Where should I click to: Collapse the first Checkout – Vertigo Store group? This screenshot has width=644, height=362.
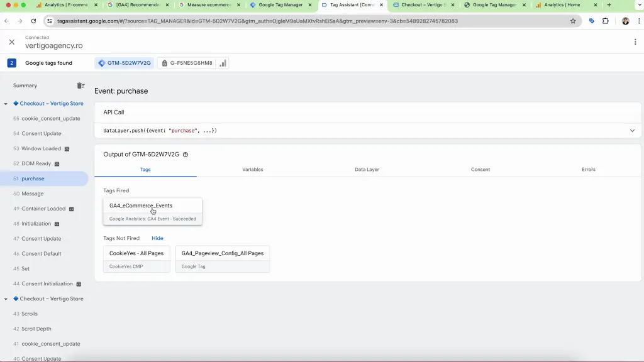coord(6,104)
